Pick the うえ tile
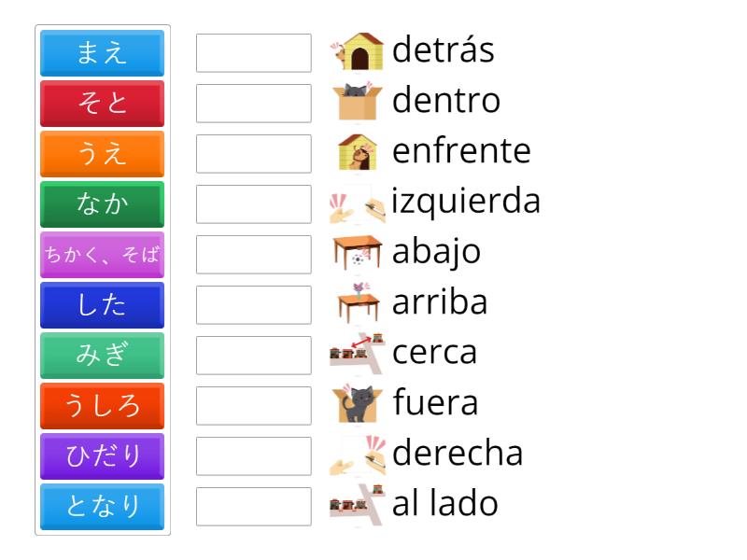Image resolution: width=747 pixels, height=560 pixels. click(x=102, y=154)
